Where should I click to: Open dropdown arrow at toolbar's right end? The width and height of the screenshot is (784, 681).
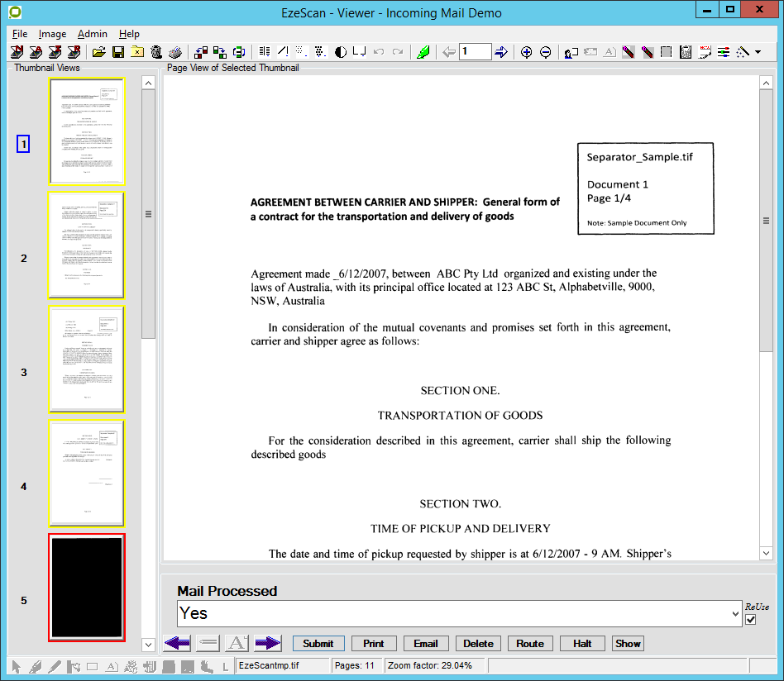[758, 52]
